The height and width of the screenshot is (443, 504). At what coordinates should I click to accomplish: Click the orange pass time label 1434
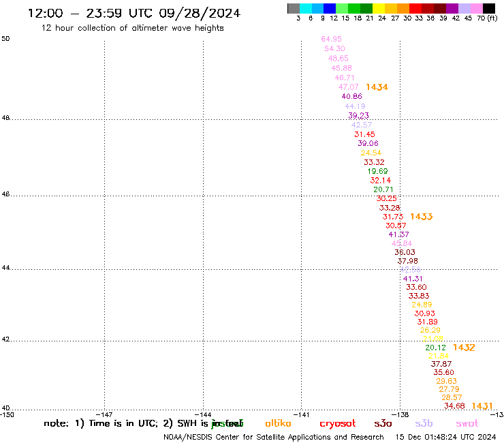pyautogui.click(x=377, y=87)
